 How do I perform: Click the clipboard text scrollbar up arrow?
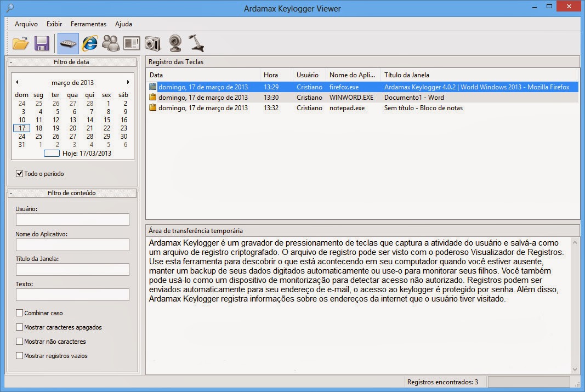click(575, 242)
